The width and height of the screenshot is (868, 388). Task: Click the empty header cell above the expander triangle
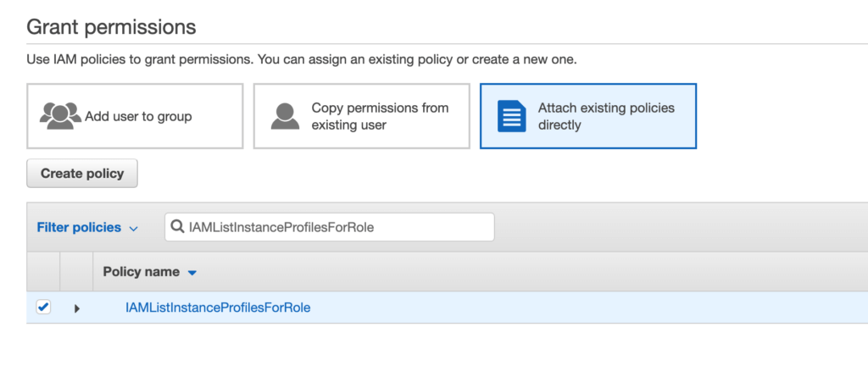(77, 272)
